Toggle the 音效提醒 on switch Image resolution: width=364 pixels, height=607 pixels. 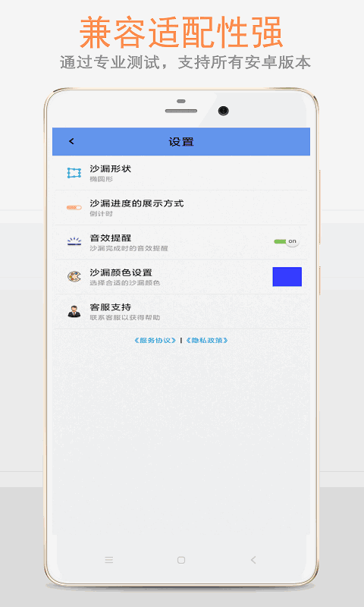point(286,241)
